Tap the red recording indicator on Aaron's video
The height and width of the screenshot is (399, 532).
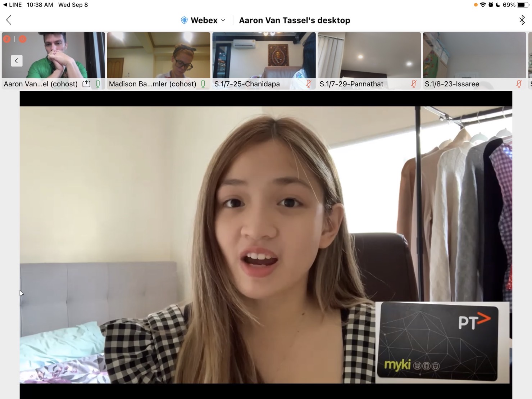(23, 39)
